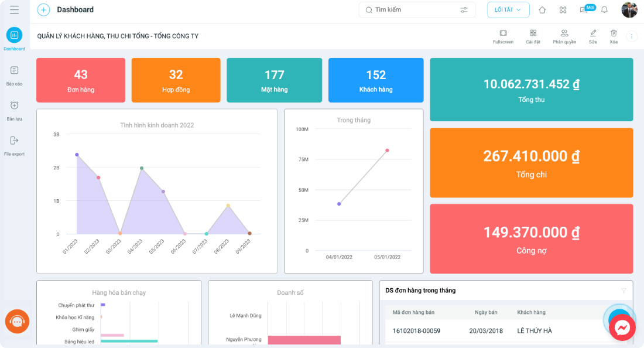The image size is (644, 348).
Task: Open the 43 Đơn hàng card
Action: tap(81, 80)
